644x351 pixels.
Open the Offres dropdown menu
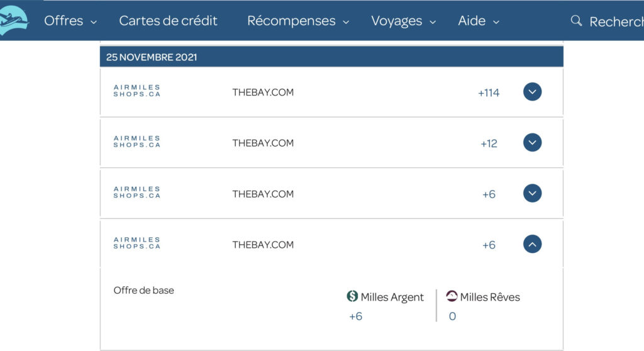click(70, 21)
